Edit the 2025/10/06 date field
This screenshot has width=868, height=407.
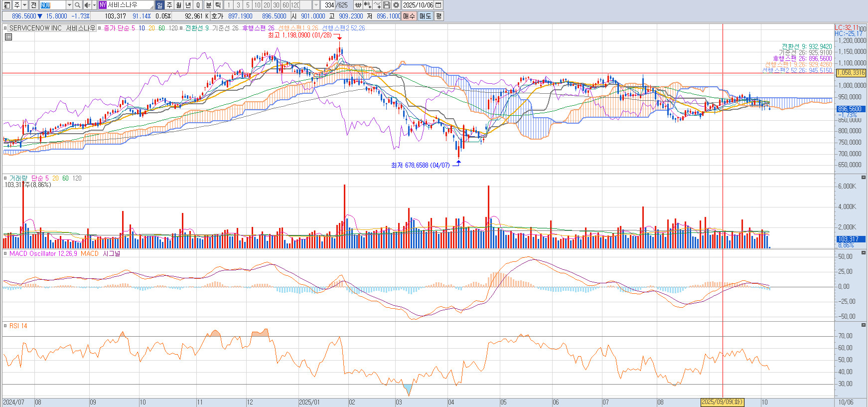click(x=418, y=5)
